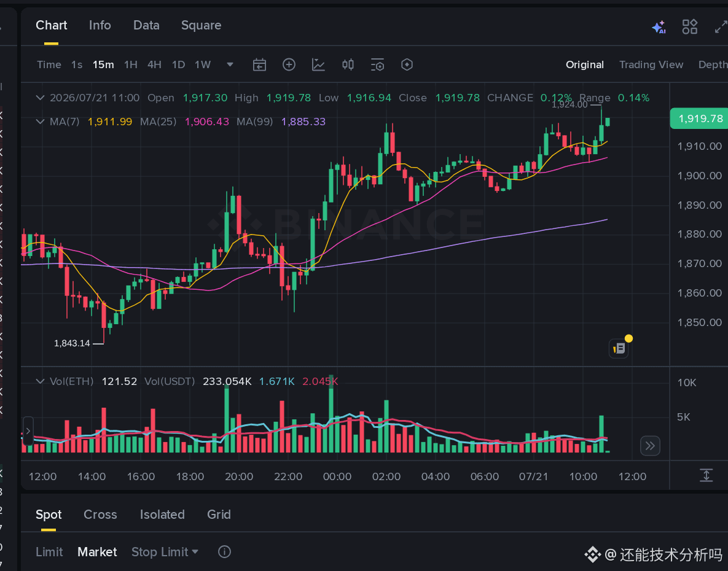Screen dimensions: 728x571
Task: Open the Stop Limit dropdown
Action: pos(165,551)
